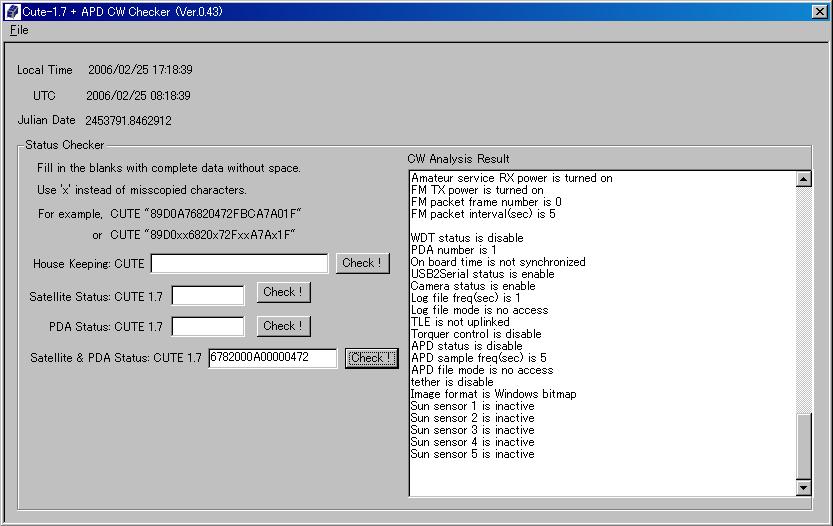
Task: Click 'APD sample freq(sec) is 5' line
Action: point(479,358)
